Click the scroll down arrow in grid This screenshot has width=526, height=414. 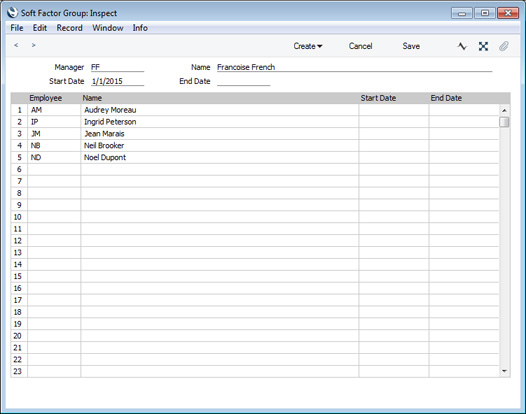pyautogui.click(x=504, y=371)
